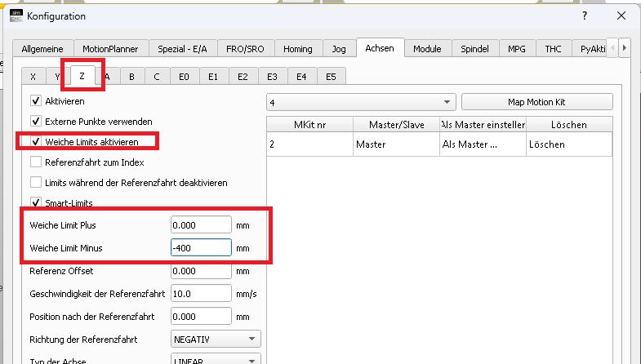Toggle the Aktivieren checkbox
The image size is (641, 364).
(36, 100)
